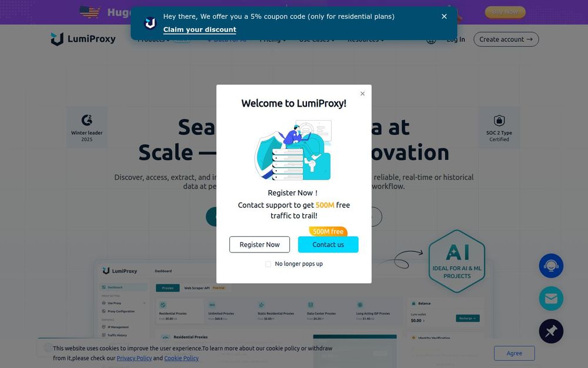The image size is (588, 368).
Task: Open the live chat support headset icon
Action: (x=551, y=266)
